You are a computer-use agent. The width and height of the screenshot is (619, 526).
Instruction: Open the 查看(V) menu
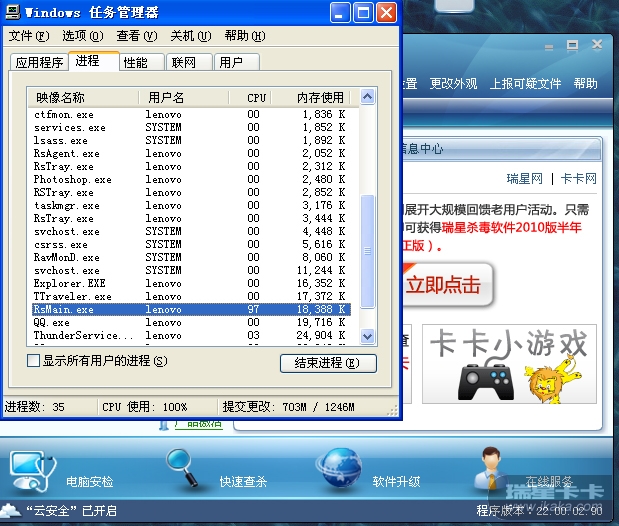(x=137, y=36)
